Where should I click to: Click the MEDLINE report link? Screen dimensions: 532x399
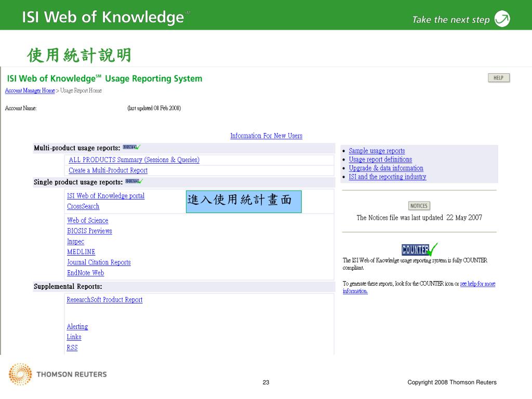pos(81,252)
